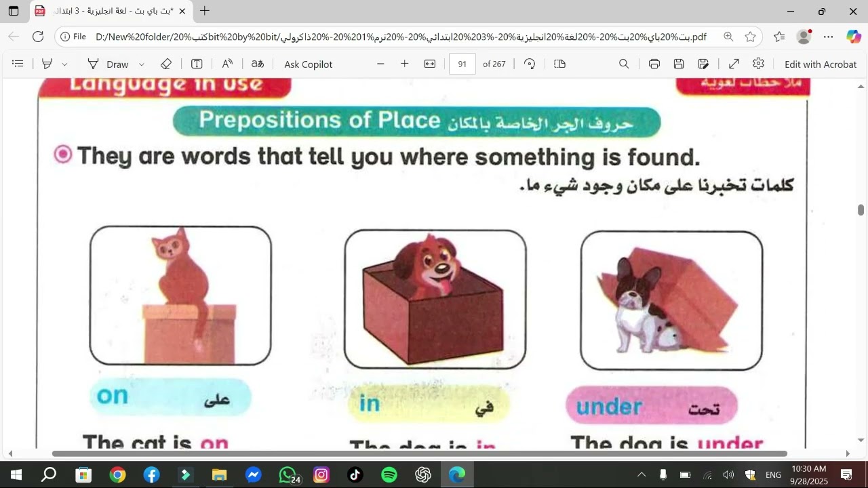The width and height of the screenshot is (868, 488).
Task: Click the vertical scrollbar thumb
Action: point(861,210)
